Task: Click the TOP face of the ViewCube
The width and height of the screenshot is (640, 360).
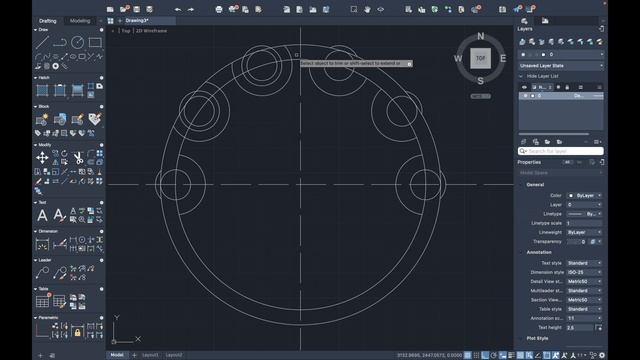Action: coord(480,58)
